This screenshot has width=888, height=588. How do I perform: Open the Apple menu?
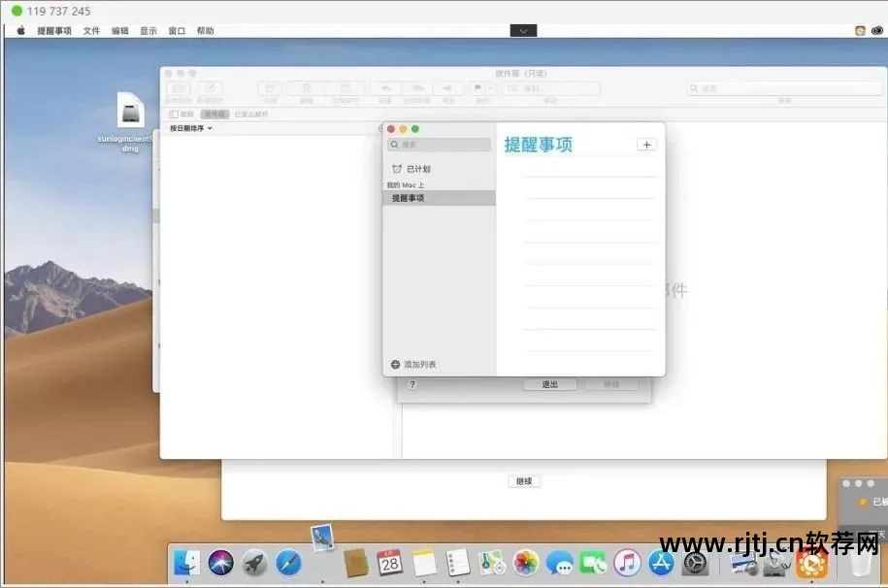coord(20,31)
